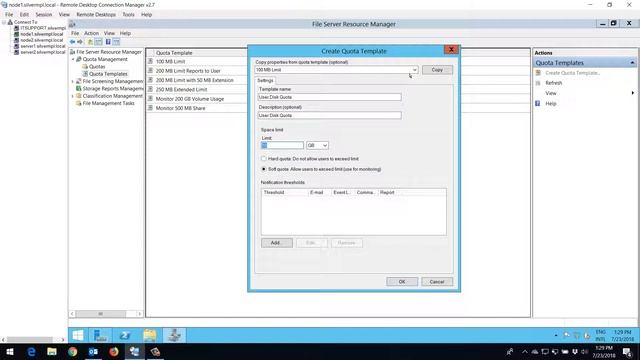Click the blue Help icon in FSRM toolbar
640x360 pixels.
pos(108,42)
